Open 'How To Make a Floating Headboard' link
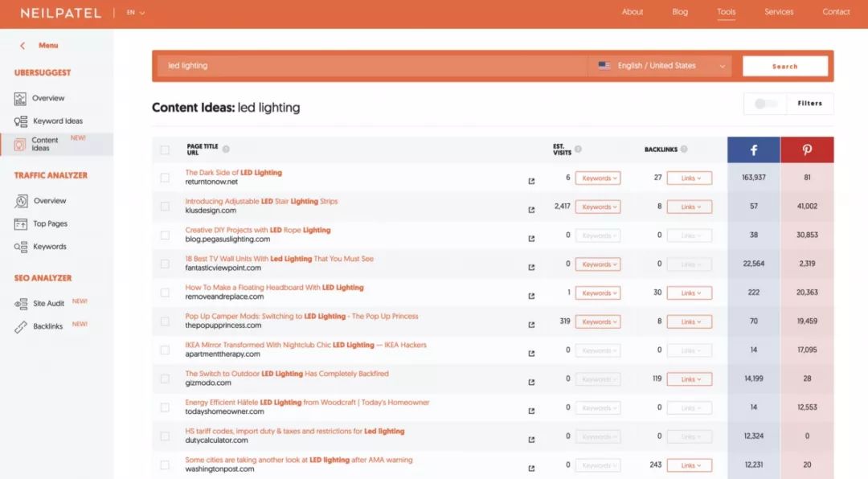This screenshot has width=868, height=479. pos(275,288)
